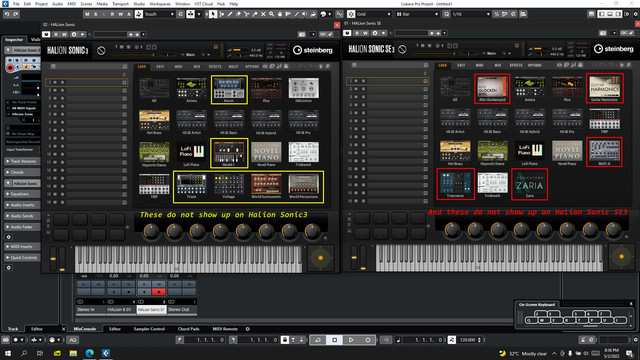
Task: Toggle Write W automation in top toolbar
Action: 121,14
